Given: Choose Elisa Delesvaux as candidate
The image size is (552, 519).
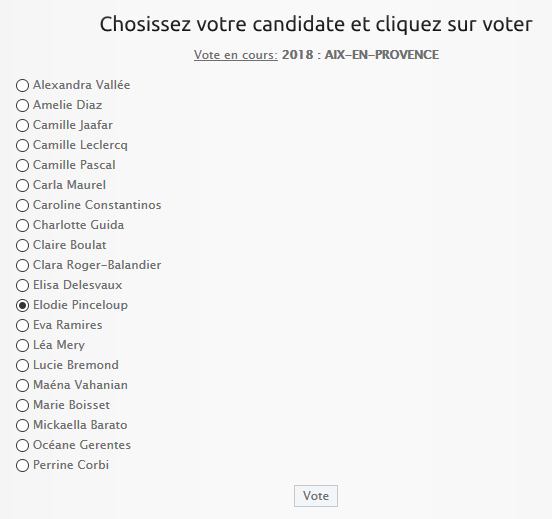Looking at the screenshot, I should pyautogui.click(x=22, y=286).
